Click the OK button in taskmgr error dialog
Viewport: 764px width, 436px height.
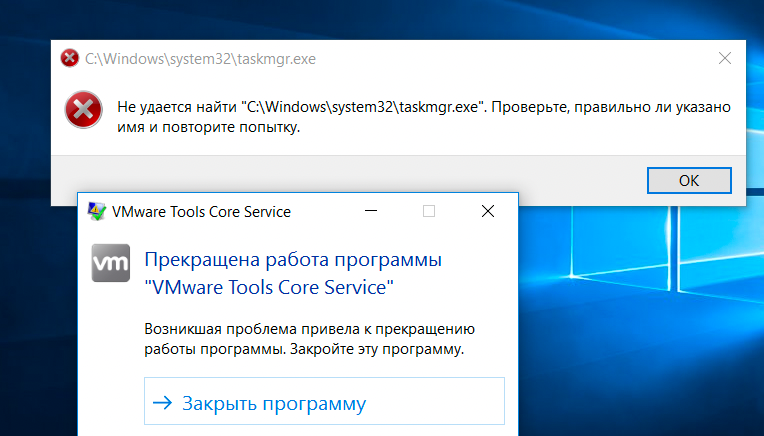pyautogui.click(x=689, y=181)
